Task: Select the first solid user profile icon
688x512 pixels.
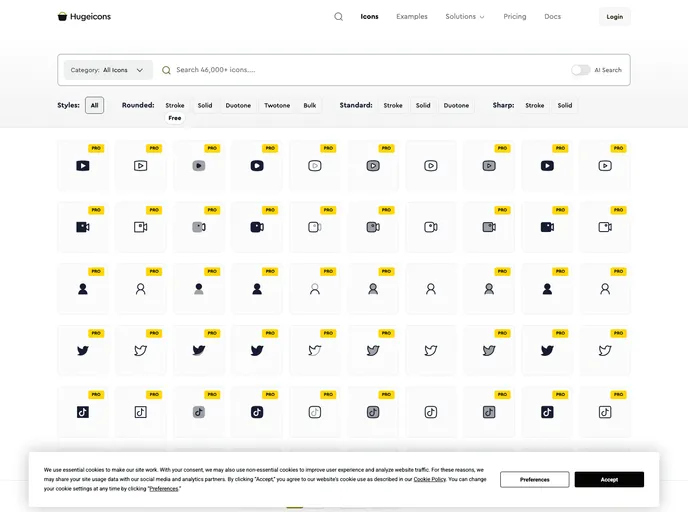Action: (x=83, y=289)
